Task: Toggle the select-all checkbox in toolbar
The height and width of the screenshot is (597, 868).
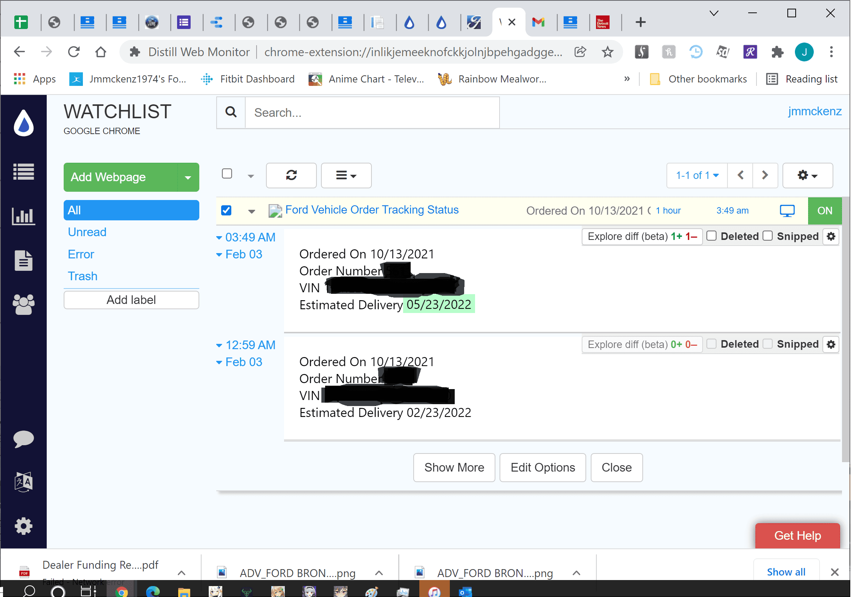Action: 227,174
